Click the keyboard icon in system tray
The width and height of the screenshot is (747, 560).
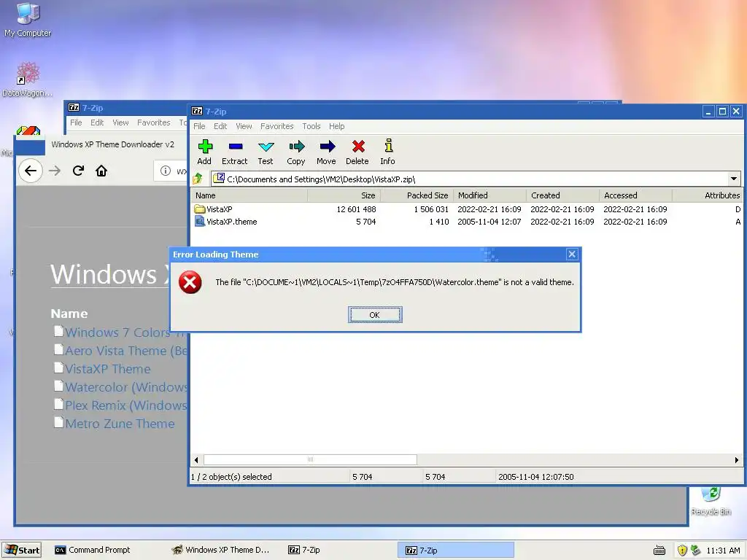click(659, 551)
